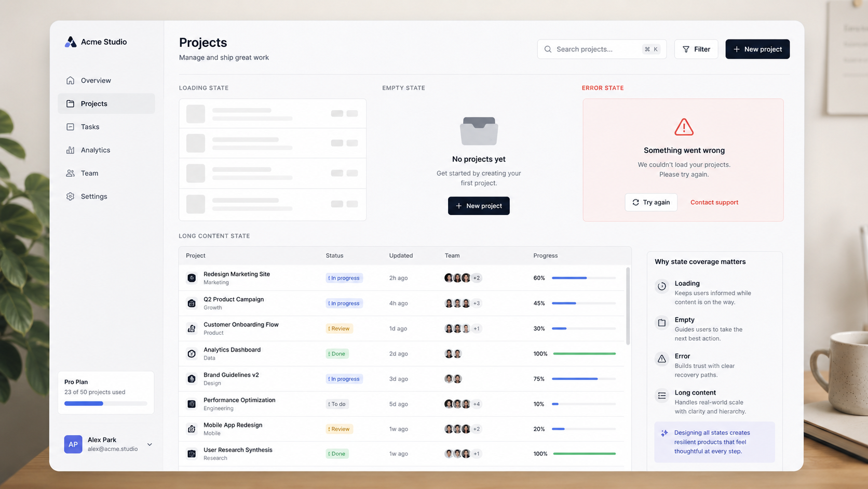Click the Search projects input field
The height and width of the screenshot is (489, 868).
(602, 49)
